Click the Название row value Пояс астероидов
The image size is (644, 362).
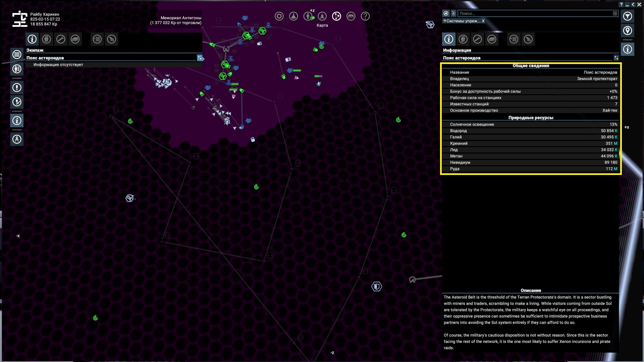[600, 72]
